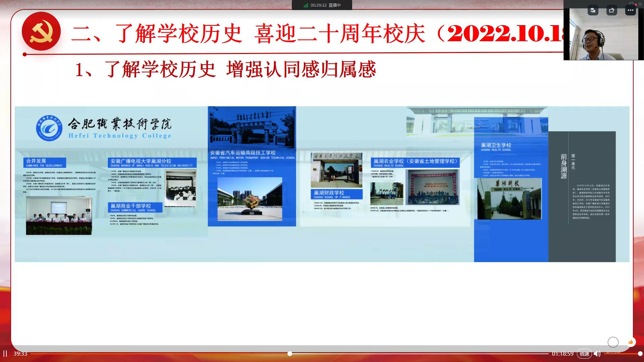Click the thumbs-up like icon
Image resolution: width=644 pixels, height=362 pixels.
pos(631,342)
